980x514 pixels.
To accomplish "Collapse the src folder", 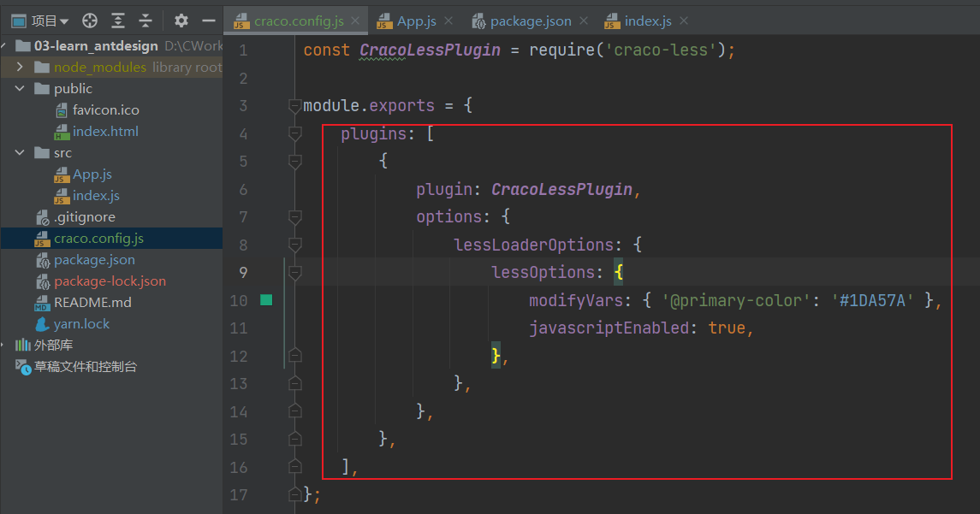I will tap(20, 152).
